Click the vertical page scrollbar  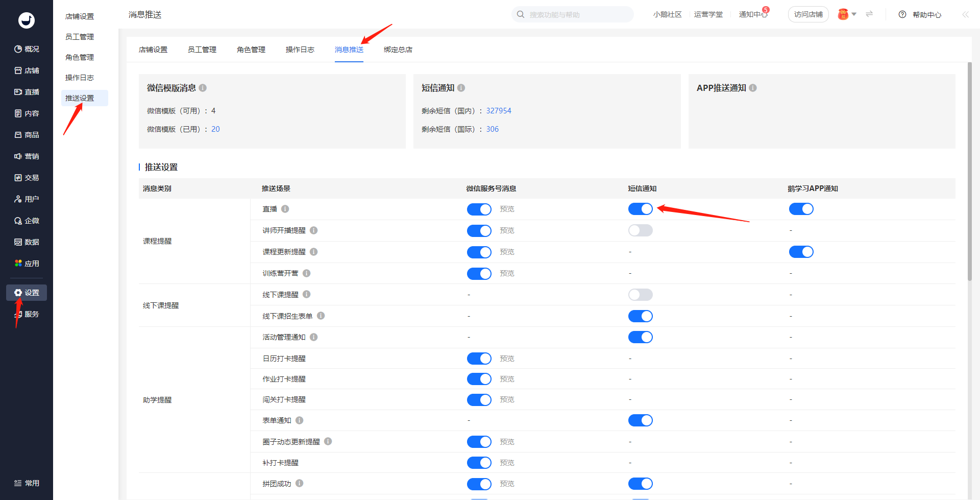point(970,171)
